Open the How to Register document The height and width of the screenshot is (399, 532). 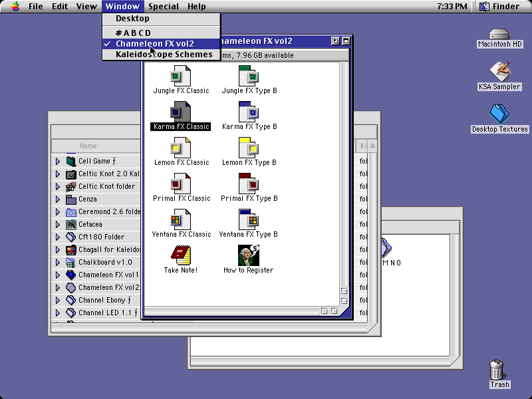pyautogui.click(x=249, y=255)
